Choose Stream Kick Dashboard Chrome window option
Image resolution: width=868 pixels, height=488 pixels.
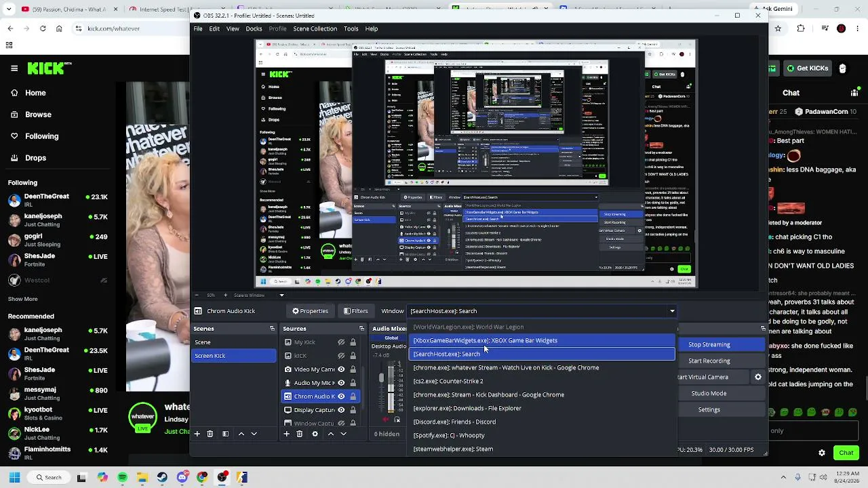coord(542,394)
